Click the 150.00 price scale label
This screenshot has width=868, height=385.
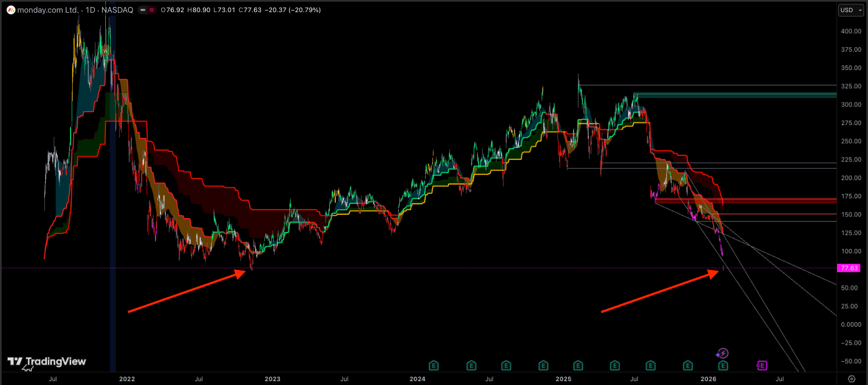click(x=851, y=214)
